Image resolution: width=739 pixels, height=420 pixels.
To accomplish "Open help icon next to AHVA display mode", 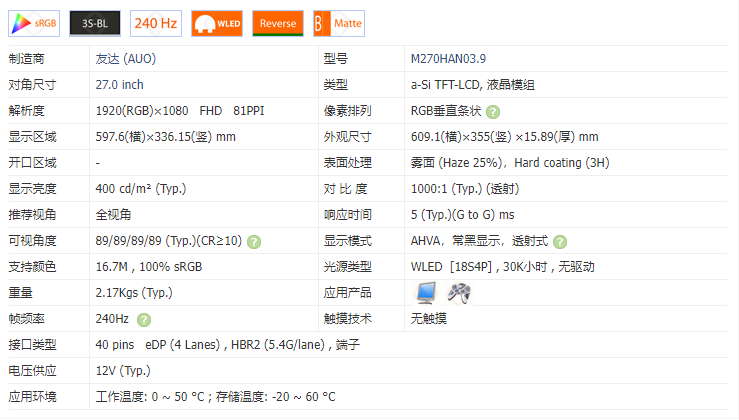I will click(560, 242).
